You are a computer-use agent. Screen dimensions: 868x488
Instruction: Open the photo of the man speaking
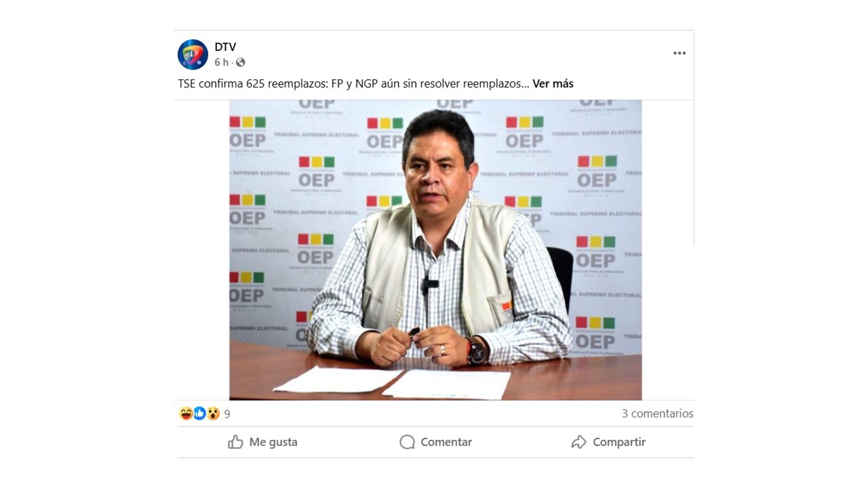[435, 250]
